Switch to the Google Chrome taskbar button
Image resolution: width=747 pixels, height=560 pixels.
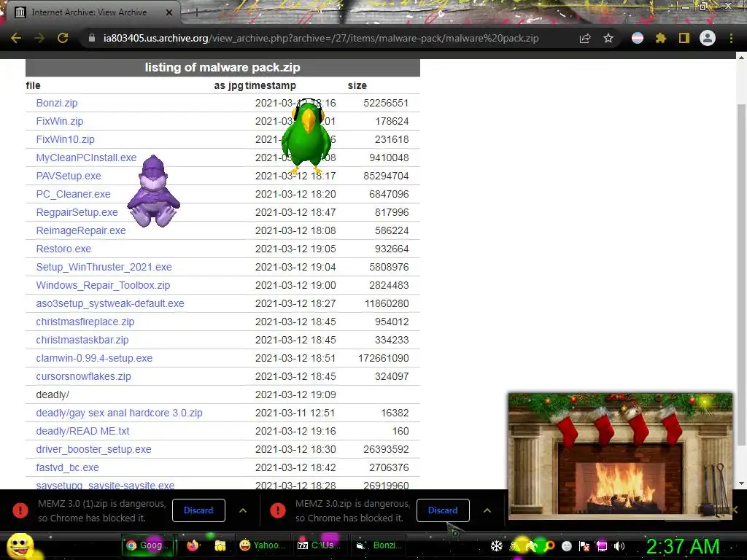point(147,545)
